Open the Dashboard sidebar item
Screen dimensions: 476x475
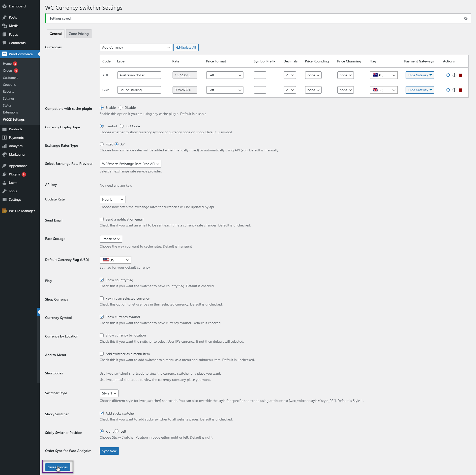pos(20,6)
